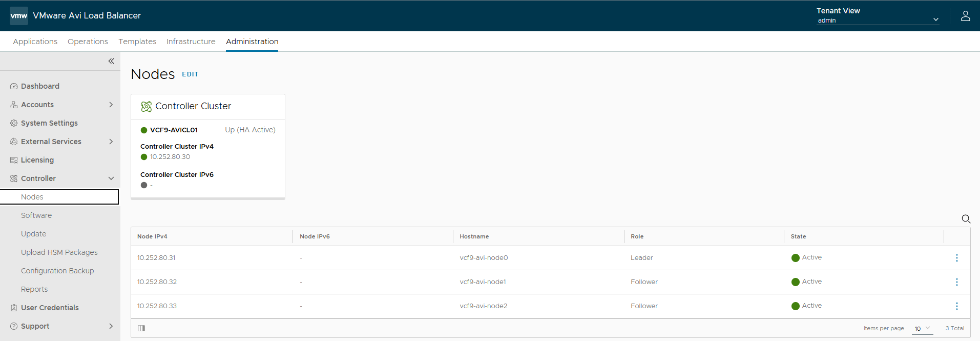Open Items per page dropdown
The height and width of the screenshot is (341, 980).
922,329
